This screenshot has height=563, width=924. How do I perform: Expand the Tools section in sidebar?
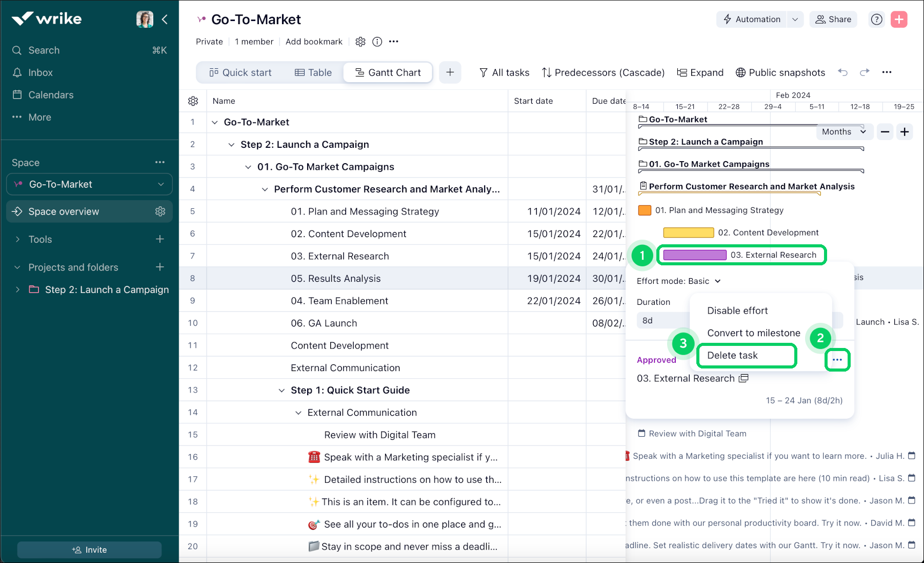click(x=18, y=239)
